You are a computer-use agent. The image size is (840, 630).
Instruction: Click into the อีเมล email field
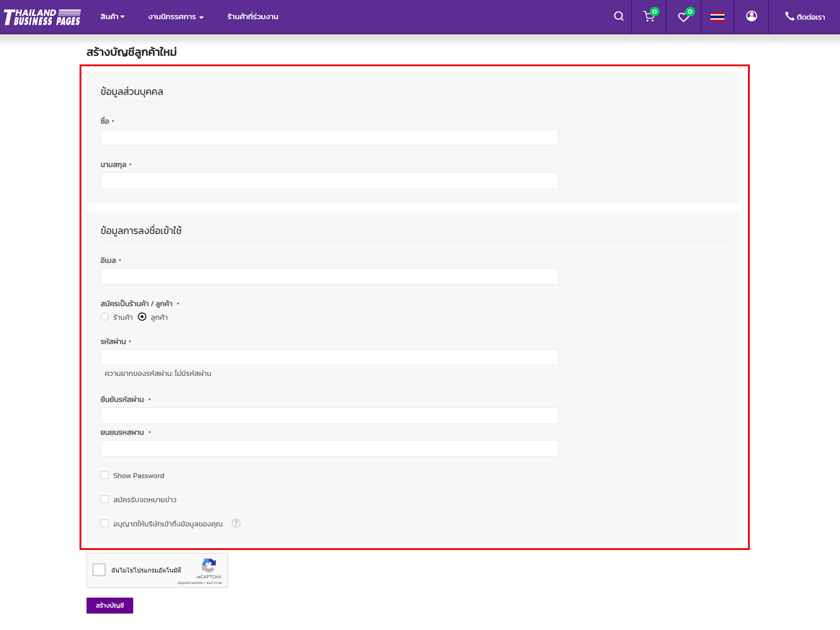click(x=329, y=277)
